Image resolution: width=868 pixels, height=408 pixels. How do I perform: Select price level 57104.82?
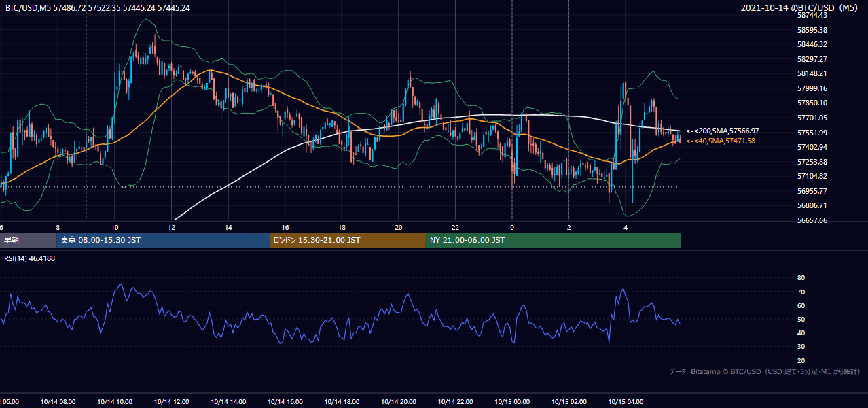pyautogui.click(x=812, y=176)
